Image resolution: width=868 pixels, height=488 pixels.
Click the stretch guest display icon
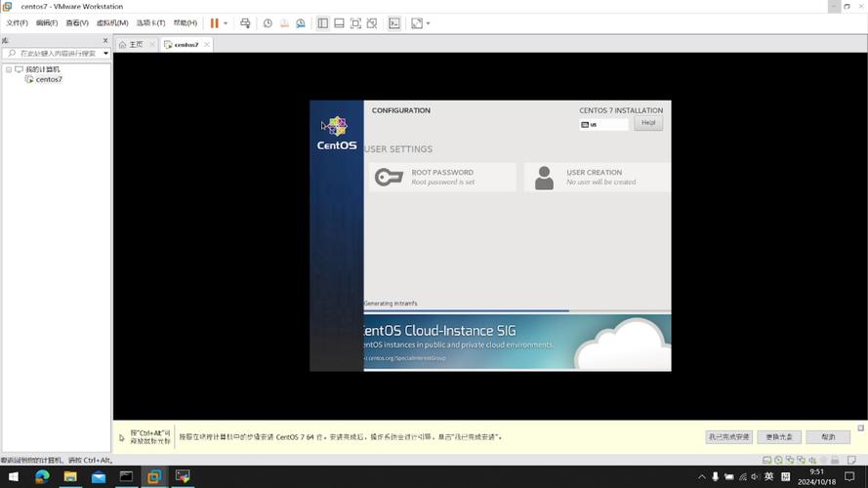click(x=417, y=23)
